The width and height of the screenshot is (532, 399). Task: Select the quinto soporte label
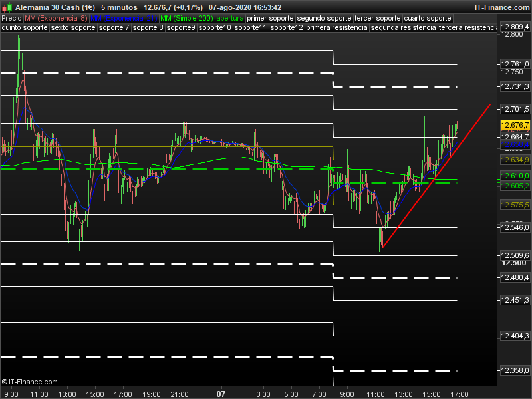point(25,28)
